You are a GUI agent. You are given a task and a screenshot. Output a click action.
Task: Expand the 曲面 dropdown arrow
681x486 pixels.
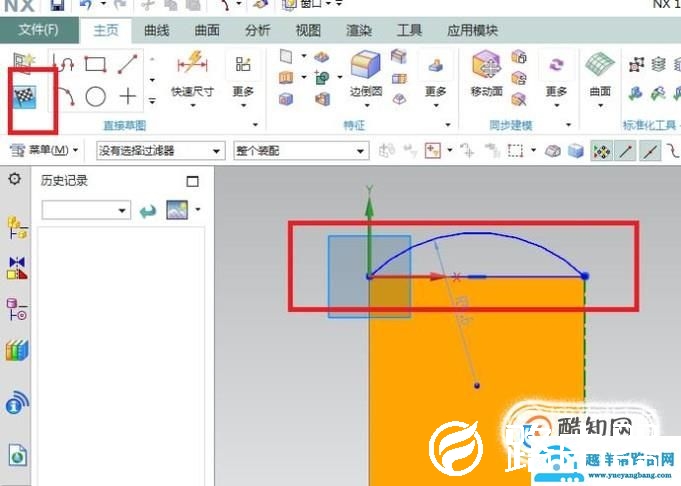coord(600,106)
